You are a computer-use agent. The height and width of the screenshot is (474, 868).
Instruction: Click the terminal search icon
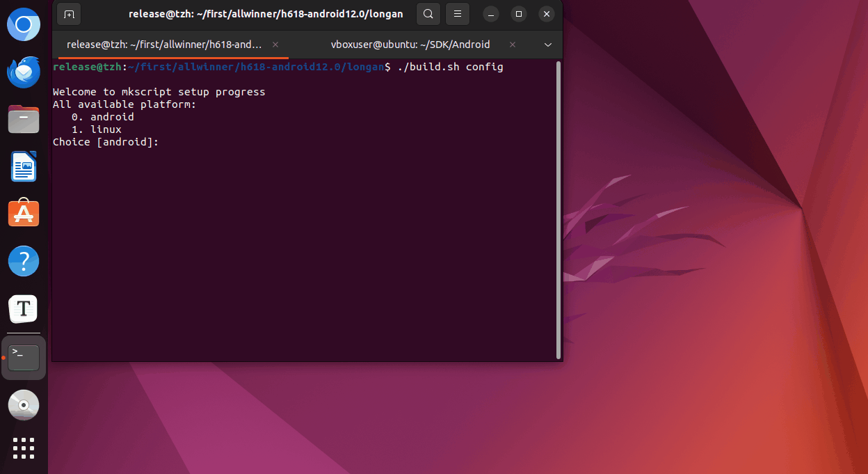tap(428, 14)
